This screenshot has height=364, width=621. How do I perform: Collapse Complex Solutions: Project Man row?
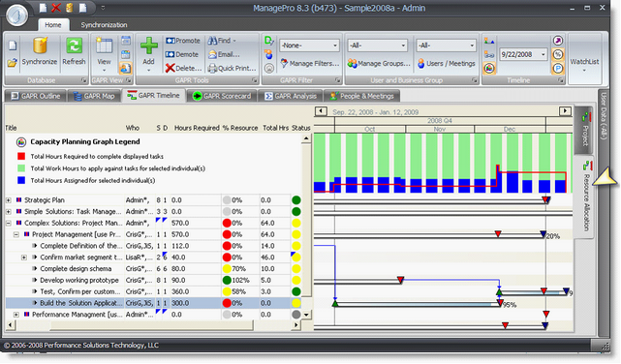click(9, 224)
